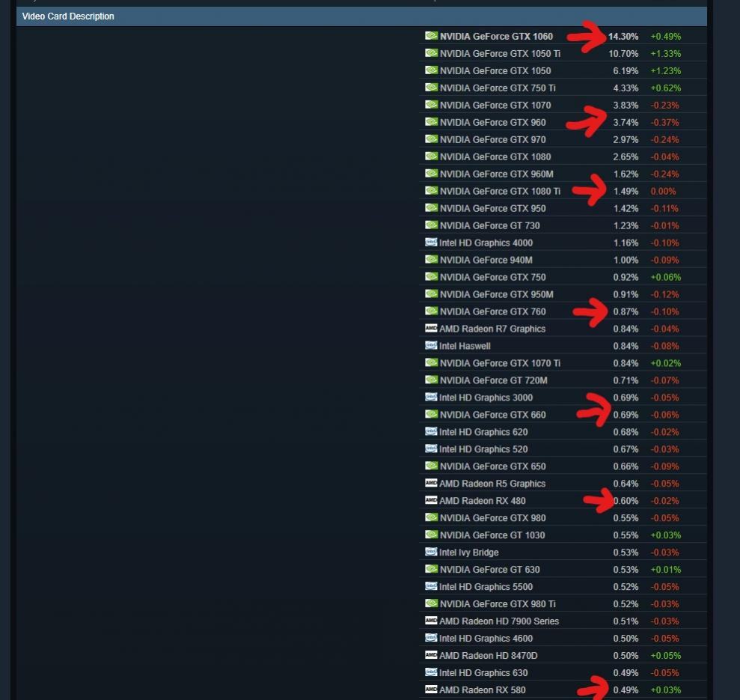Select the NVIDIA GeForce GTX 1050 name
The height and width of the screenshot is (700, 740).
495,71
